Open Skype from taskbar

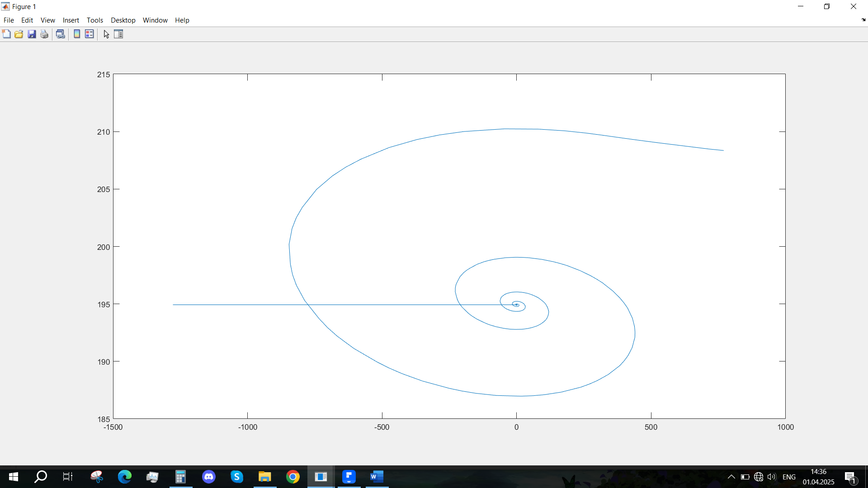(237, 477)
